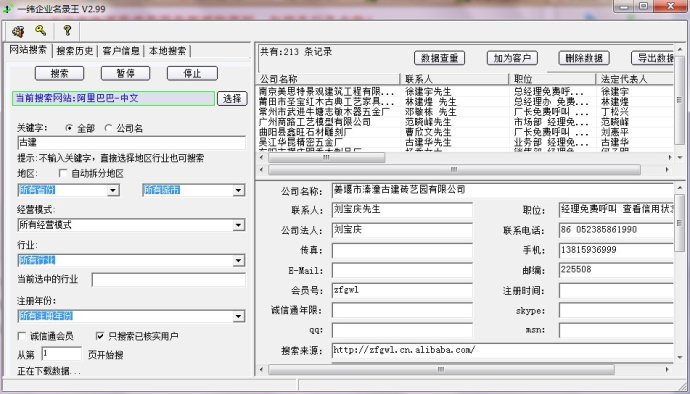The height and width of the screenshot is (394, 690).
Task: Switch to the 网站搜索 tab
Action: point(28,50)
